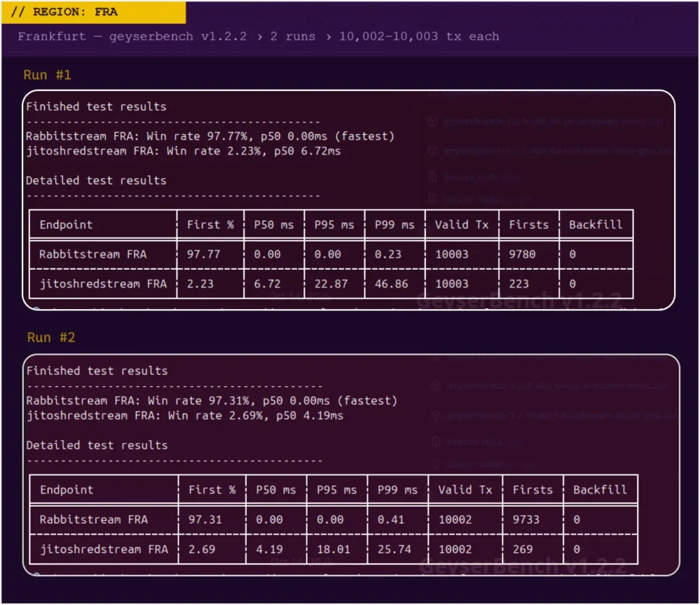Click 'Finished test results' in Run #2
This screenshot has width=700, height=605.
97,371
